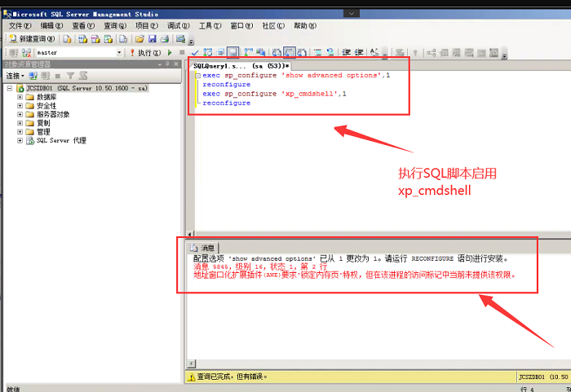This screenshot has width=571, height=392.
Task: Select SQL Server 代理 tree item
Action: coord(61,140)
